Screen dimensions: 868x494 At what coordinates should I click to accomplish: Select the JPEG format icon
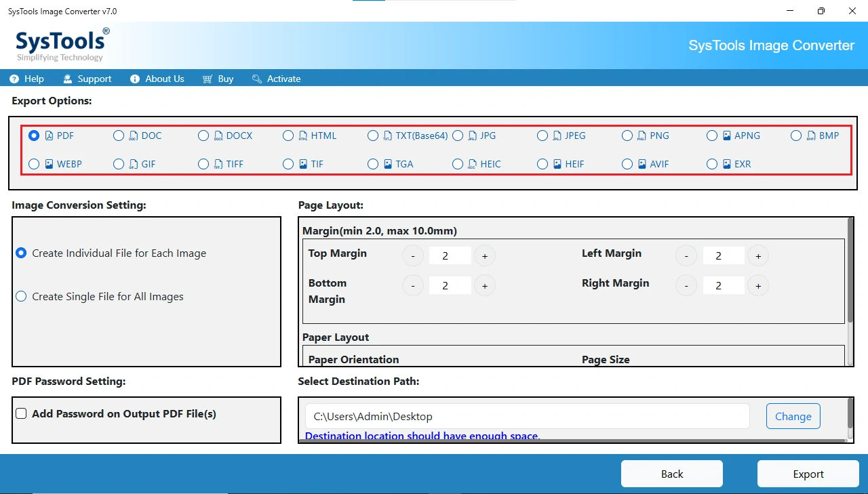pyautogui.click(x=557, y=136)
